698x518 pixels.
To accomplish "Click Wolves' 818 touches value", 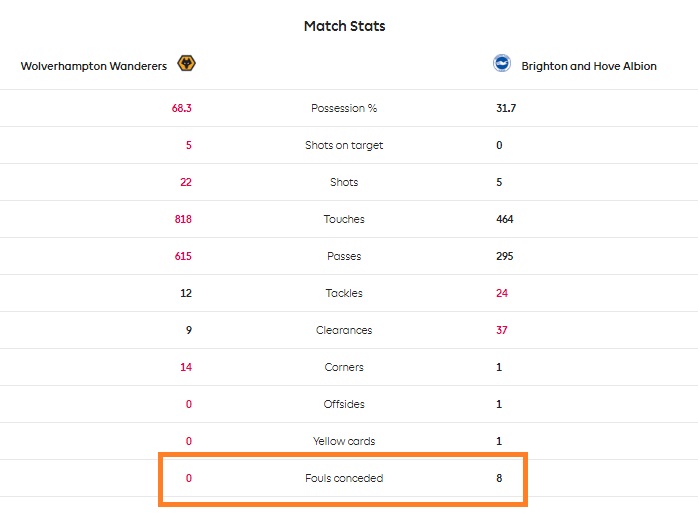I will coord(183,219).
